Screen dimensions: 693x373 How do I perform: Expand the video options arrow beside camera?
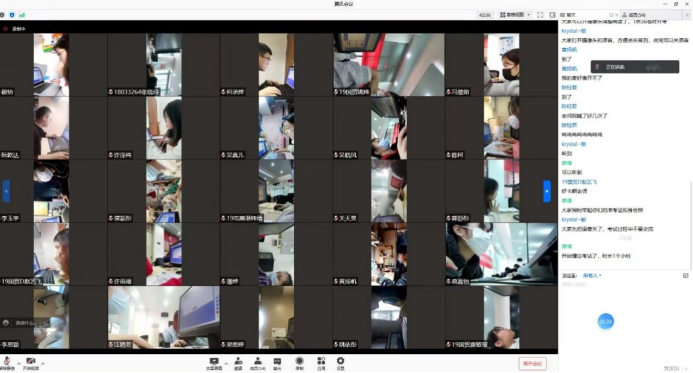point(42,364)
